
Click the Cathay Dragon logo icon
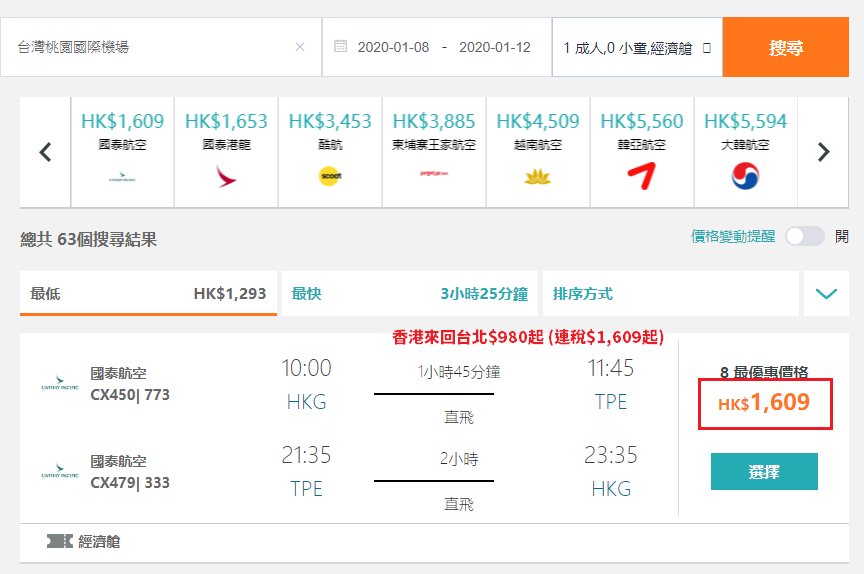226,176
